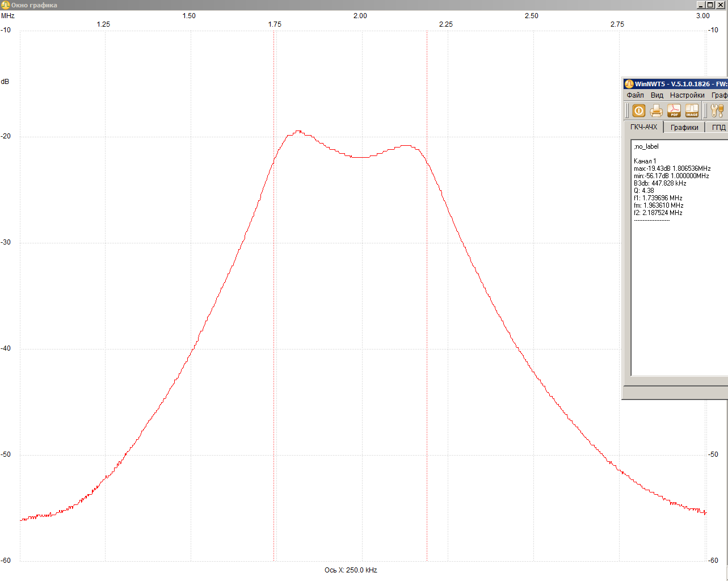Open the Файл menu
Viewport: 728px width, 581px height.
coord(635,95)
